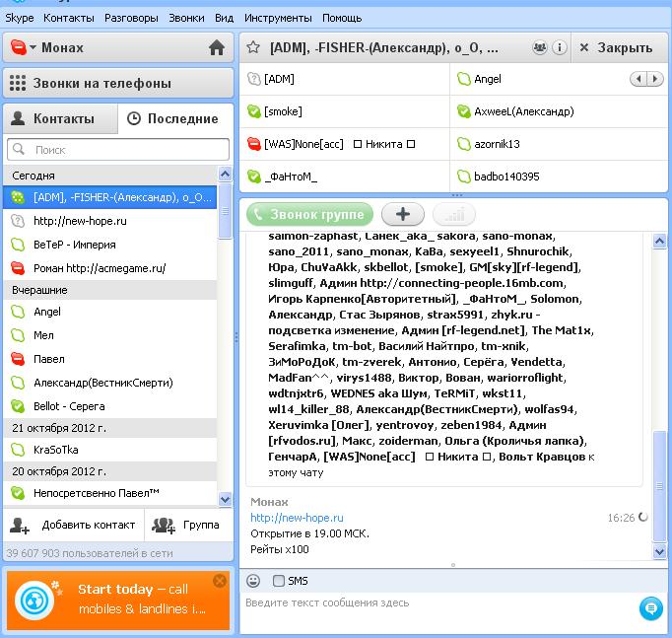The height and width of the screenshot is (638, 672).
Task: Click chat history scroll down arrow
Action: point(659,551)
